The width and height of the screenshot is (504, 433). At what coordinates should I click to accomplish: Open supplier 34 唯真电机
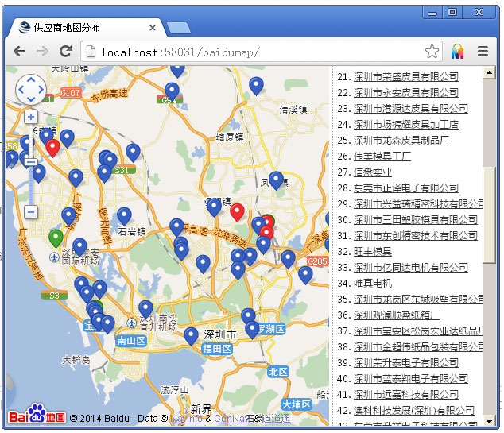coord(373,284)
